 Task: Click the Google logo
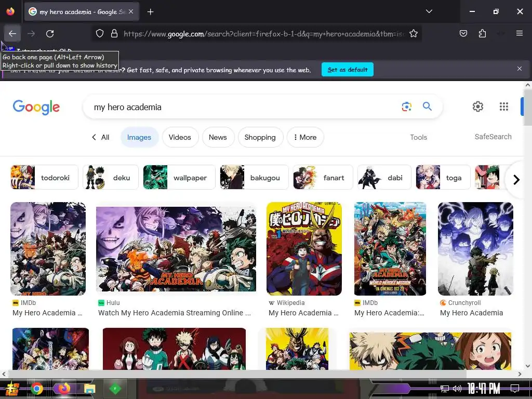(x=36, y=107)
